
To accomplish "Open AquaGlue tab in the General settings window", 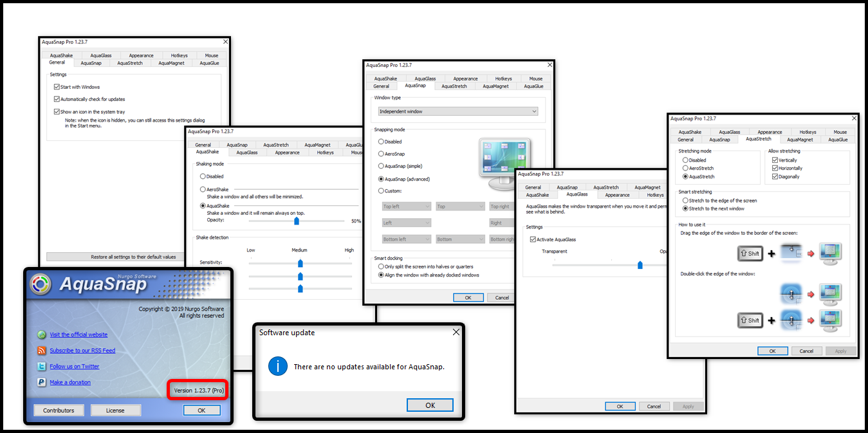I will point(209,63).
